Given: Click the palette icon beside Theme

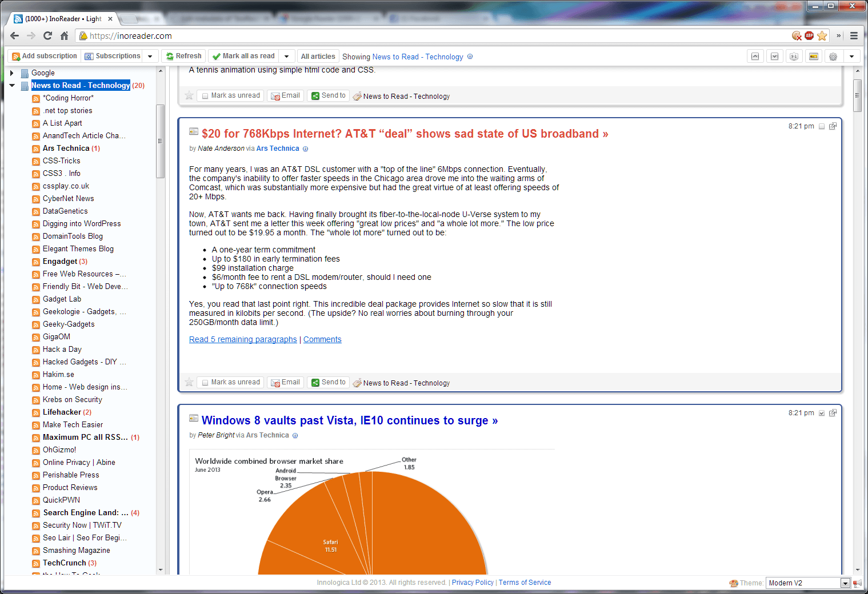Looking at the screenshot, I should pyautogui.click(x=734, y=583).
